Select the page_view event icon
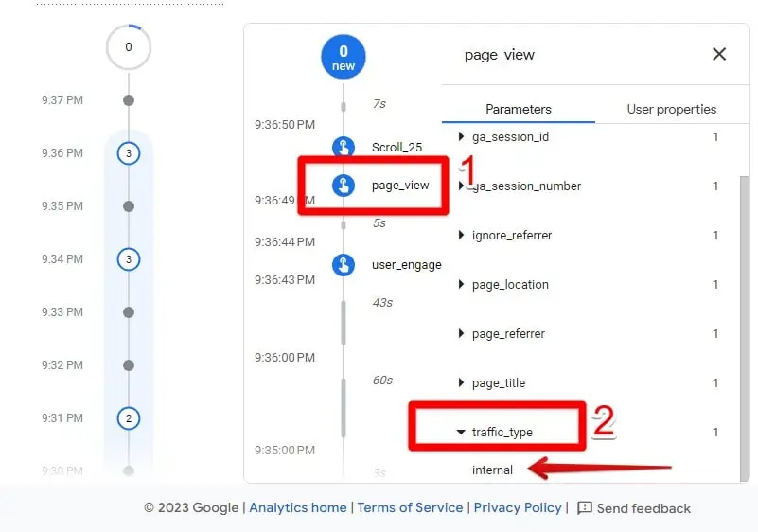This screenshot has width=758, height=532. (x=343, y=186)
